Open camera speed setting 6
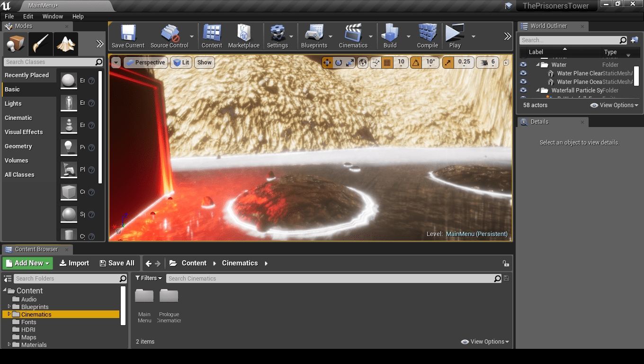Viewport: 644px width, 364px height. (488, 63)
